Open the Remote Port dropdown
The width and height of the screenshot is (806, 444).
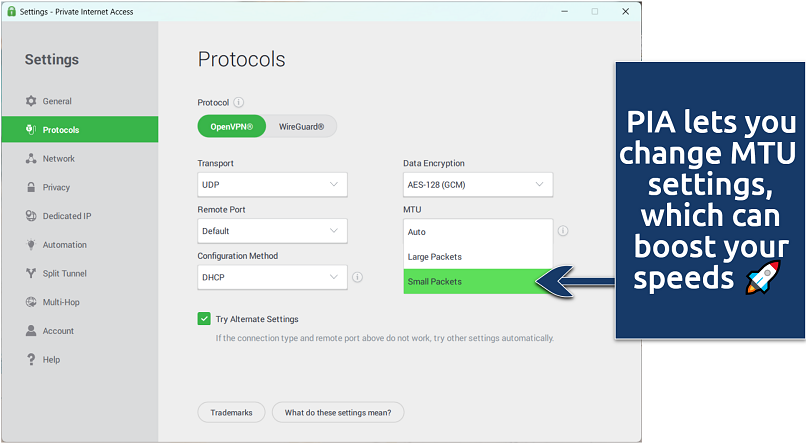point(272,231)
